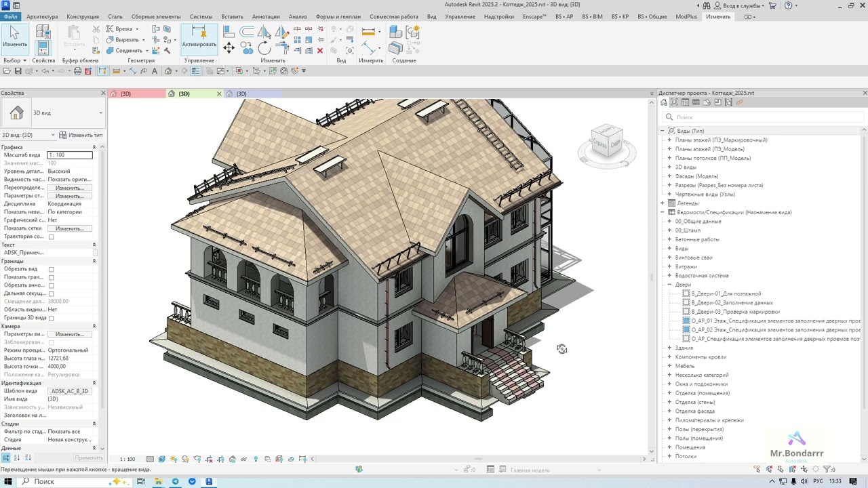Screen dimensions: 868x488
Task: Expand the Фасады (Модель) tree node
Action: coord(669,176)
